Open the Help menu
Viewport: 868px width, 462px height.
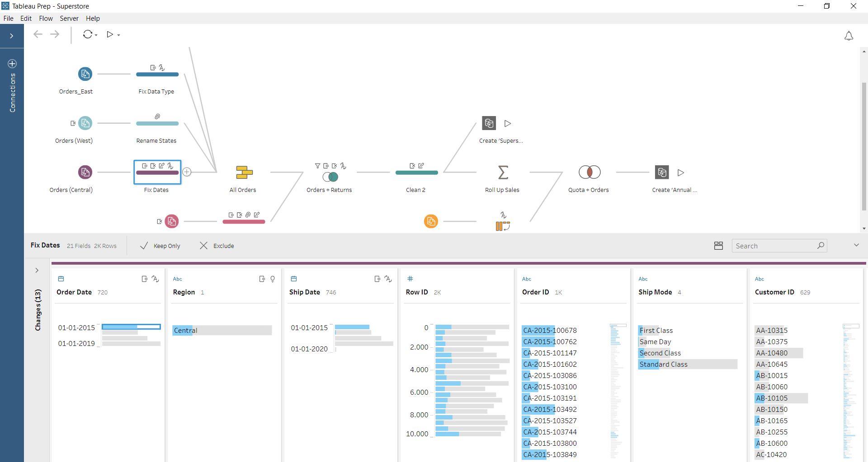tap(93, 19)
